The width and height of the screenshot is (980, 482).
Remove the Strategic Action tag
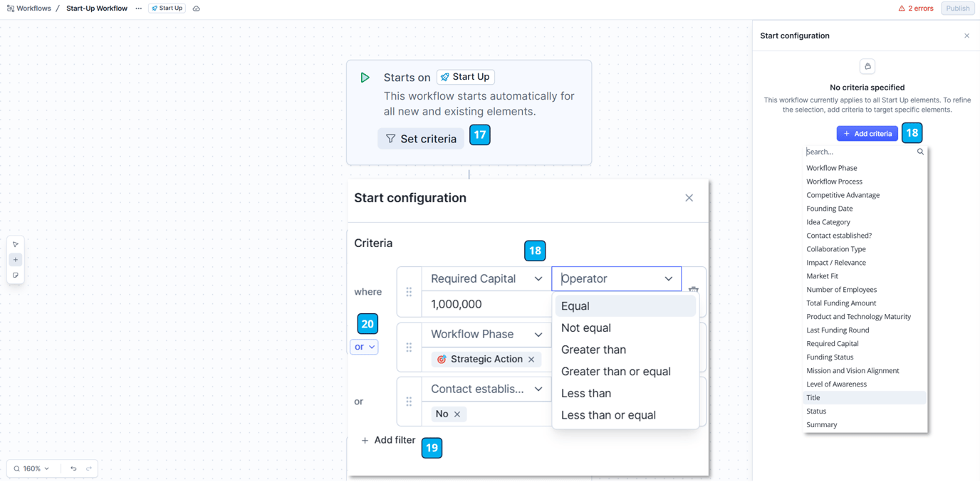531,360
